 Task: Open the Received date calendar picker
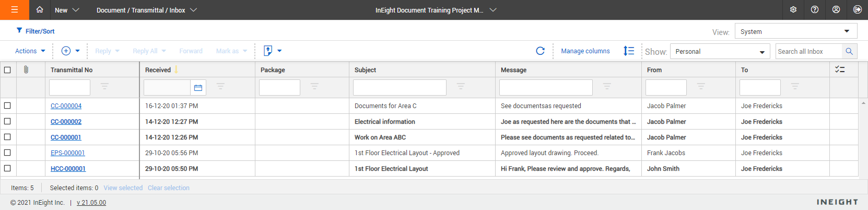[198, 88]
